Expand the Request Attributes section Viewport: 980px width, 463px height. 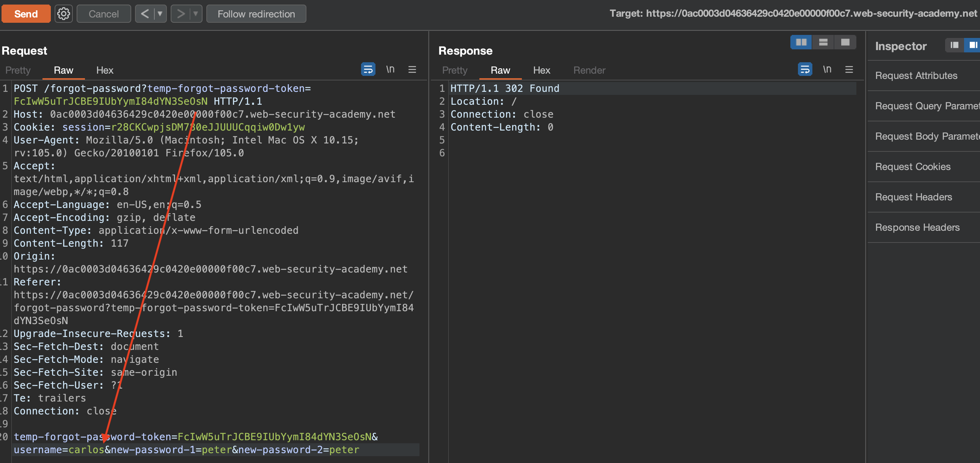(x=916, y=76)
